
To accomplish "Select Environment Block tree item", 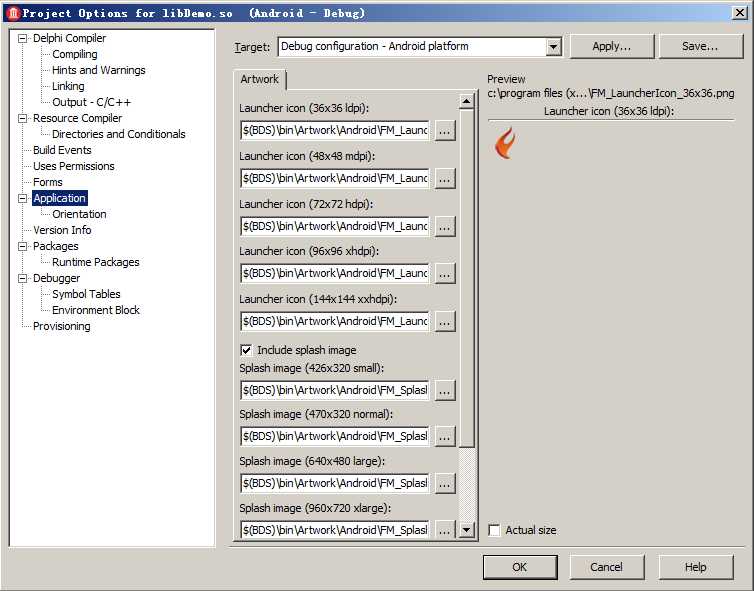I will coord(96,310).
